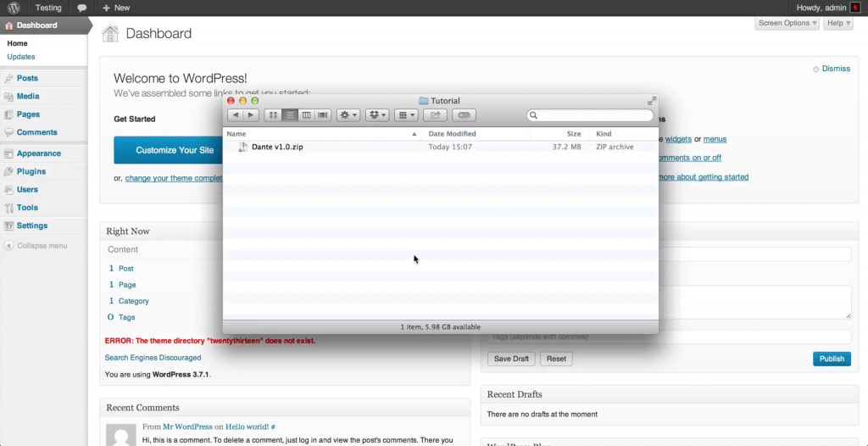Screen dimensions: 868x446
Task: Sort Finder list by Name column
Action: click(x=321, y=133)
